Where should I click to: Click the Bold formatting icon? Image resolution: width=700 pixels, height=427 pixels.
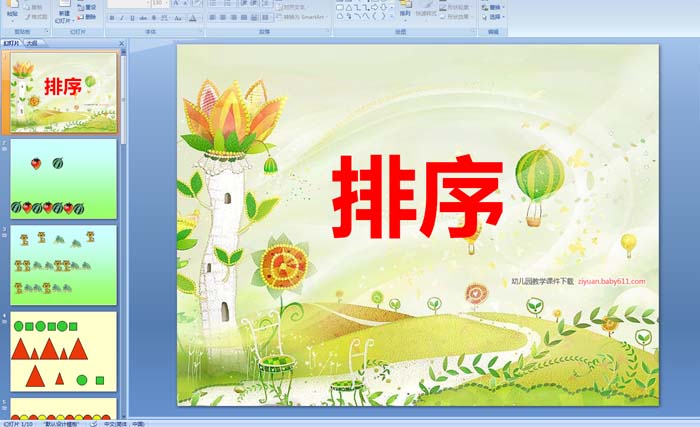(110, 18)
